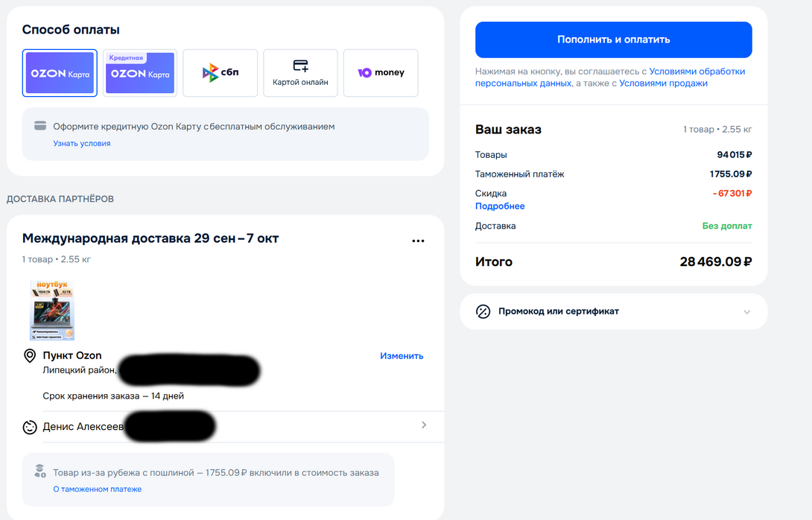Expand the Промокод или сертификат section
The image size is (812, 520).
click(746, 311)
